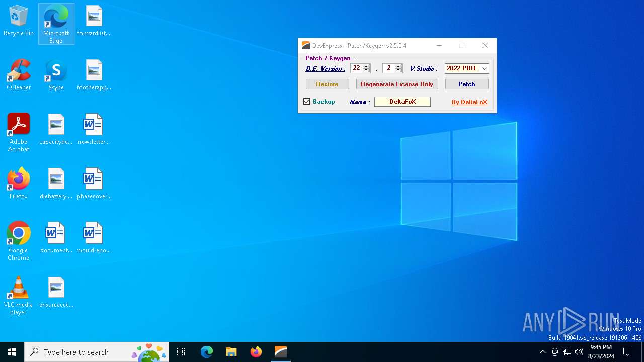Select the motherapp image file icon

94,75
